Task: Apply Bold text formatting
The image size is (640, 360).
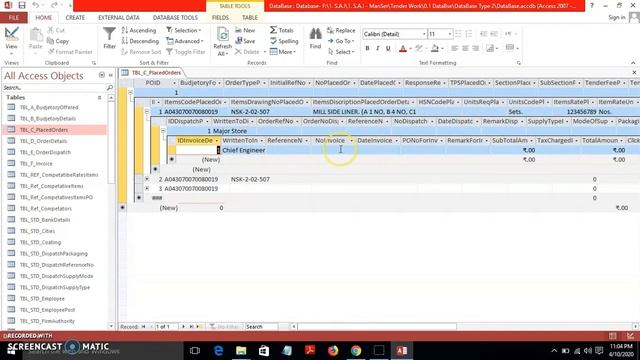Action: pyautogui.click(x=367, y=48)
